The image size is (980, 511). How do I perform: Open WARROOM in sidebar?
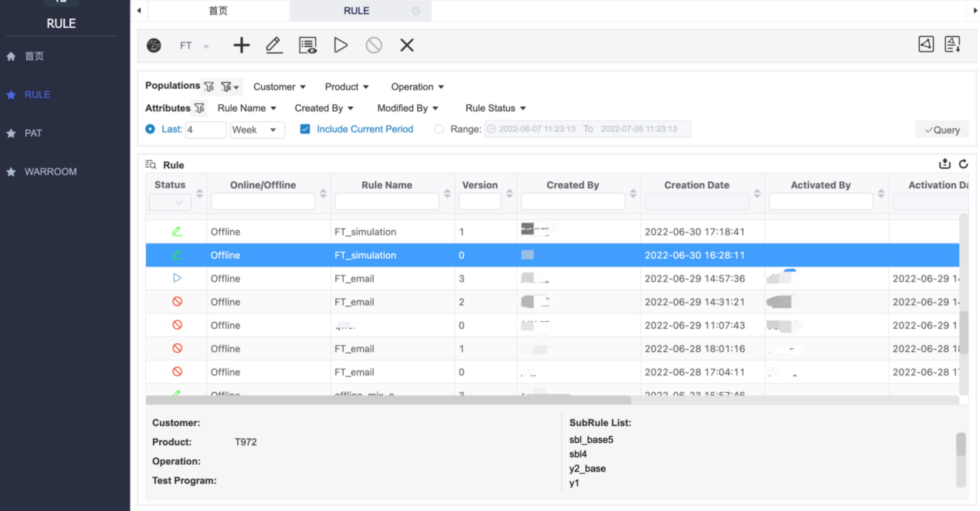[x=51, y=171]
